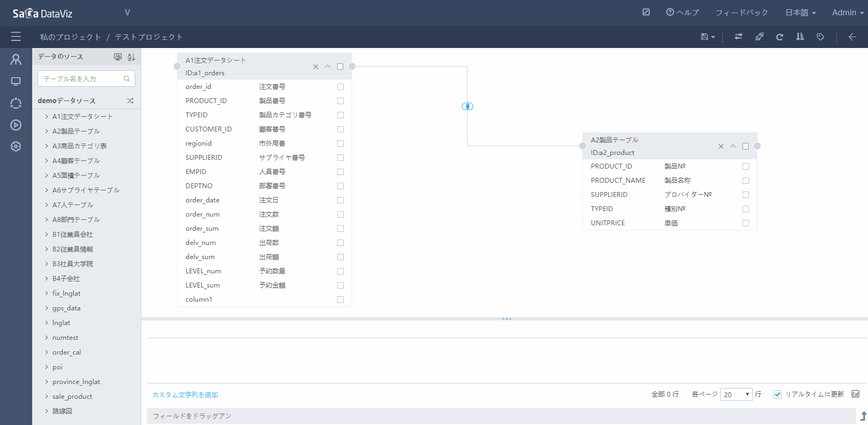The image size is (868, 425).
Task: Expand A1注文データシート tree item
Action: [46, 116]
